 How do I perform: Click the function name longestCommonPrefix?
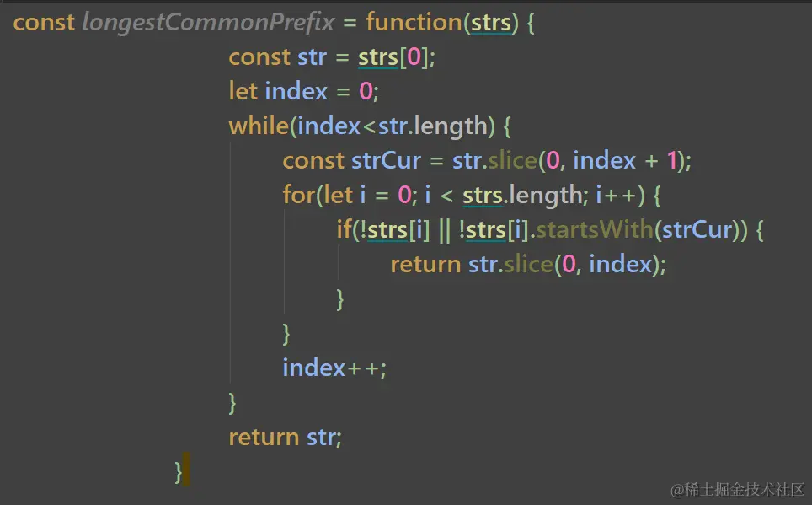[x=208, y=23]
